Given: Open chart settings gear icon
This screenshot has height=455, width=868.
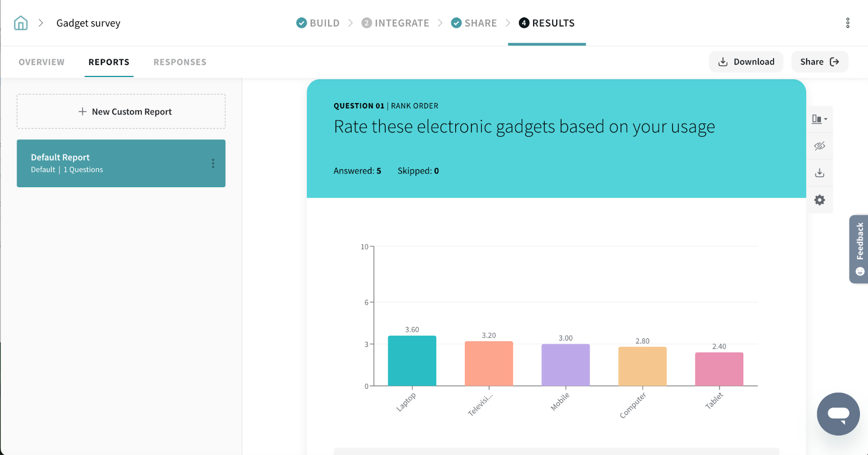Looking at the screenshot, I should tap(819, 200).
